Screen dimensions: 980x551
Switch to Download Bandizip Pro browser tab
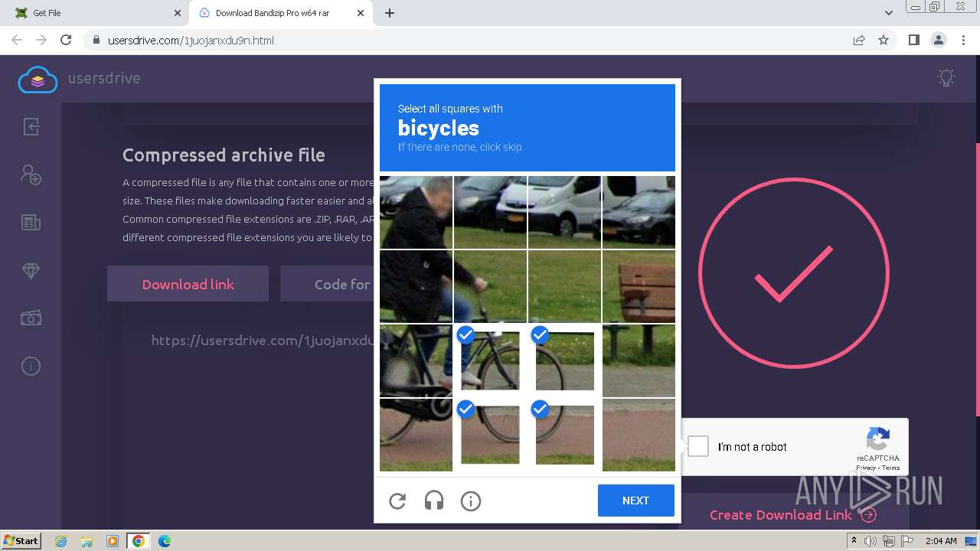(280, 13)
